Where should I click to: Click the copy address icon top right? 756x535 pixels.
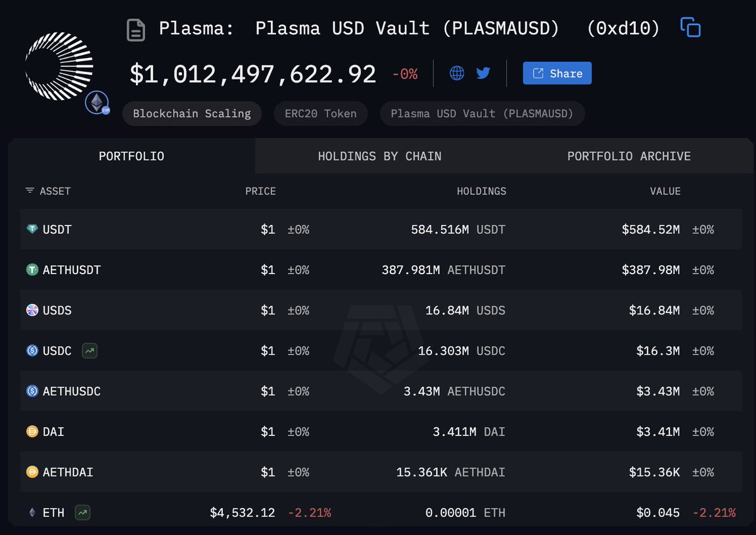(690, 27)
